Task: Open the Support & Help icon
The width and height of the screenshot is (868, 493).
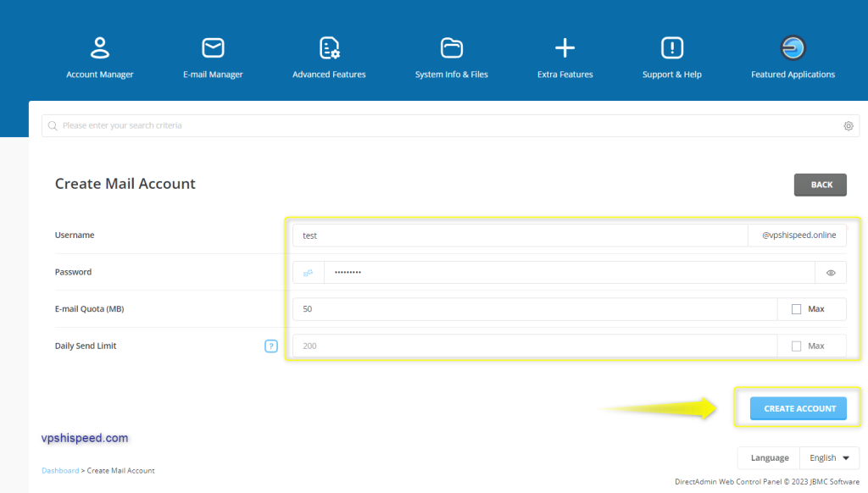Action: (671, 47)
